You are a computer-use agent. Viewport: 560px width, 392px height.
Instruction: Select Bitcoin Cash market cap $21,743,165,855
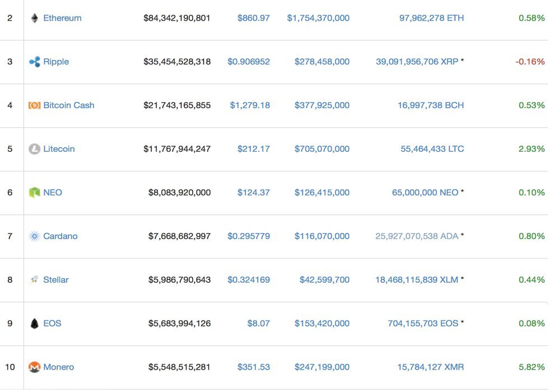[x=177, y=105]
